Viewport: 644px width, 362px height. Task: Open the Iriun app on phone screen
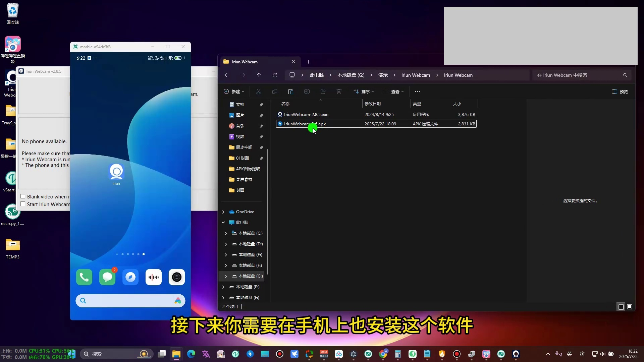[x=116, y=172]
